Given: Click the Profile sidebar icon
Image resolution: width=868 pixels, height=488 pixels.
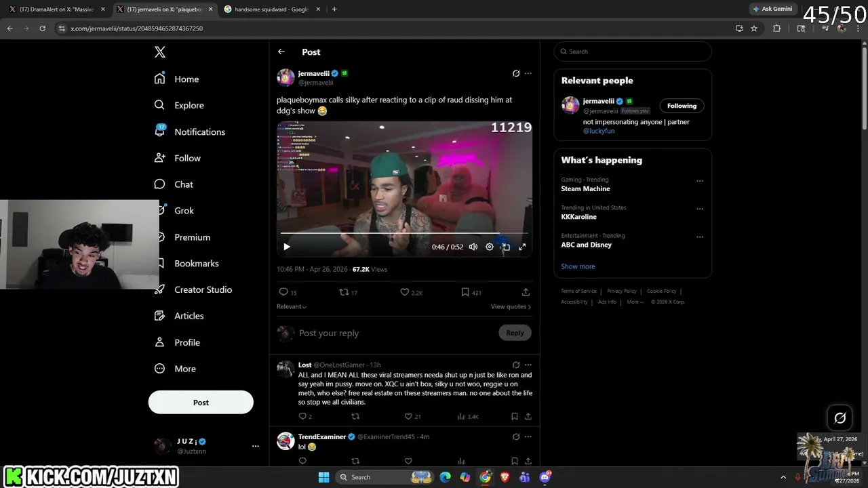Looking at the screenshot, I should 160,342.
